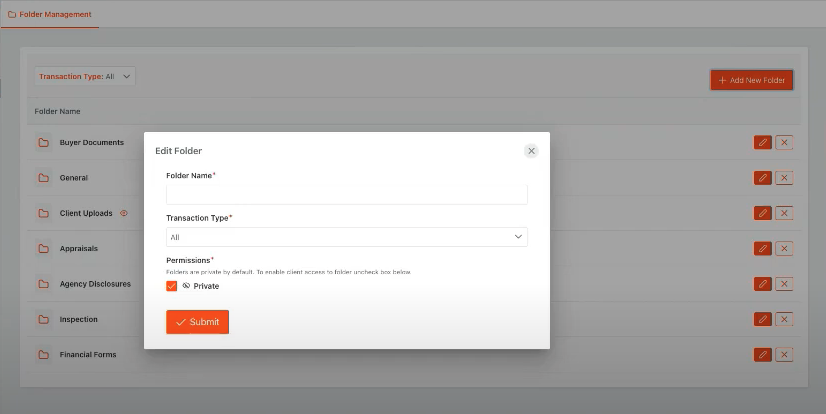826x414 pixels.
Task: Edit the Agency Disclosures folder
Action: click(x=762, y=284)
